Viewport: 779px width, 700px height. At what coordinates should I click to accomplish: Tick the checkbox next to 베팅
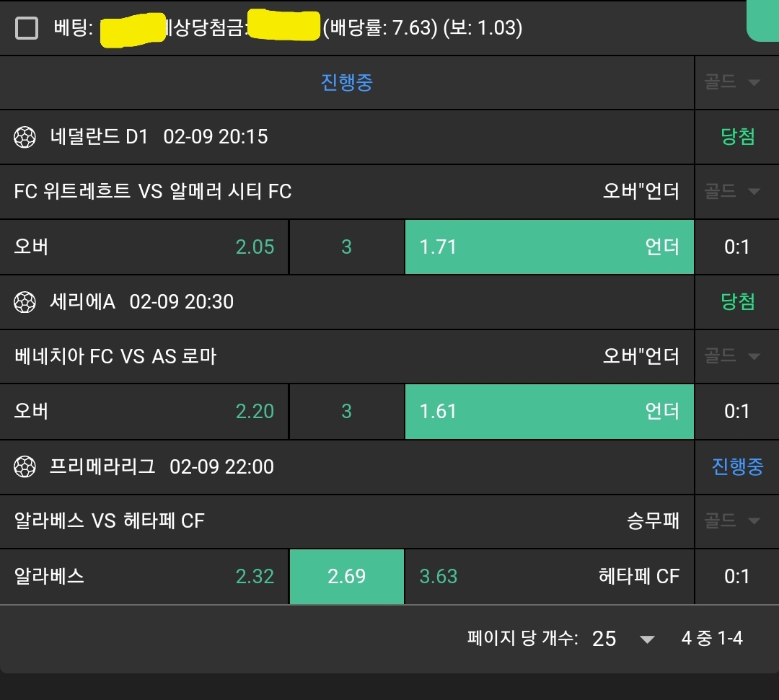(x=27, y=28)
